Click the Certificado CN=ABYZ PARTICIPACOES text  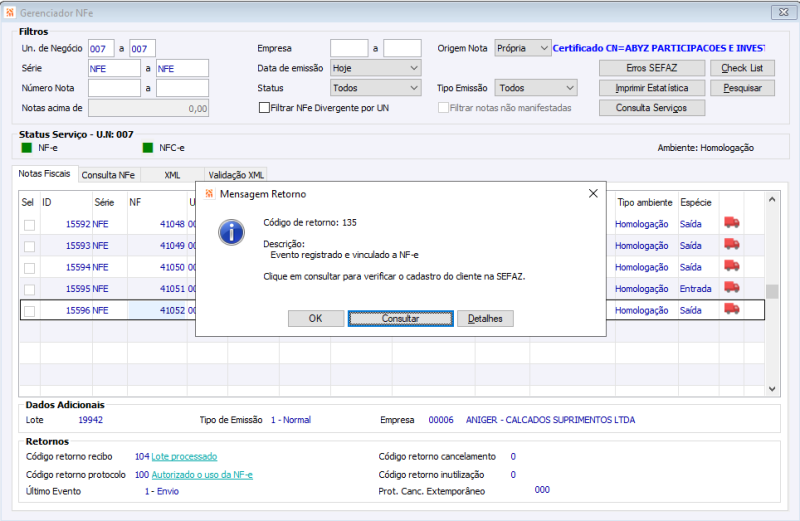coord(658,48)
